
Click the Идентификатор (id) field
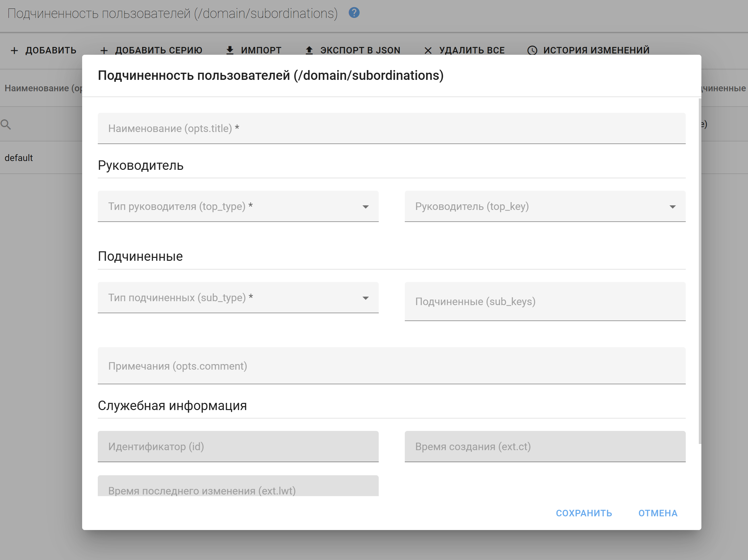coord(238,446)
